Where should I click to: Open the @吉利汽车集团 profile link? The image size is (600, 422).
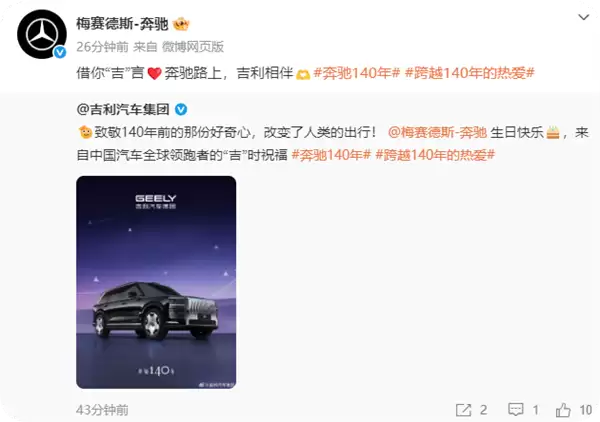click(123, 110)
